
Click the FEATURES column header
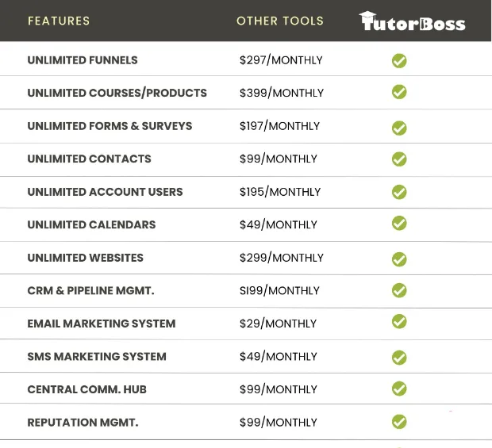[59, 21]
